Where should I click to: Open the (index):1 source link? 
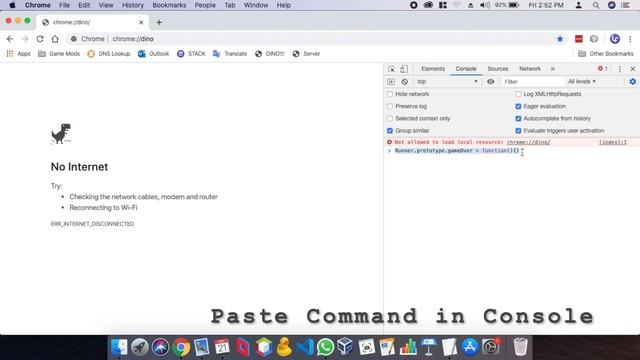(613, 142)
